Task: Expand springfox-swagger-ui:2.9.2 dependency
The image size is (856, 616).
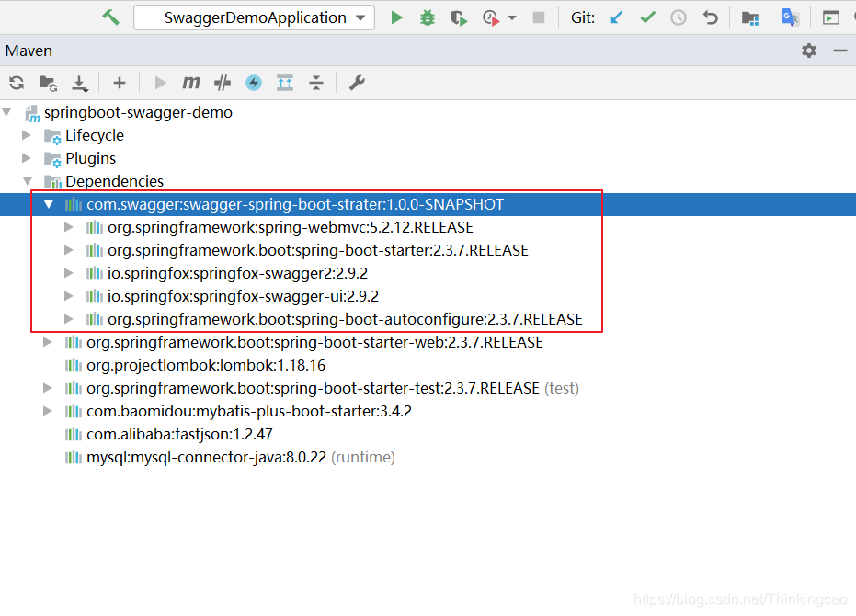Action: coord(69,295)
